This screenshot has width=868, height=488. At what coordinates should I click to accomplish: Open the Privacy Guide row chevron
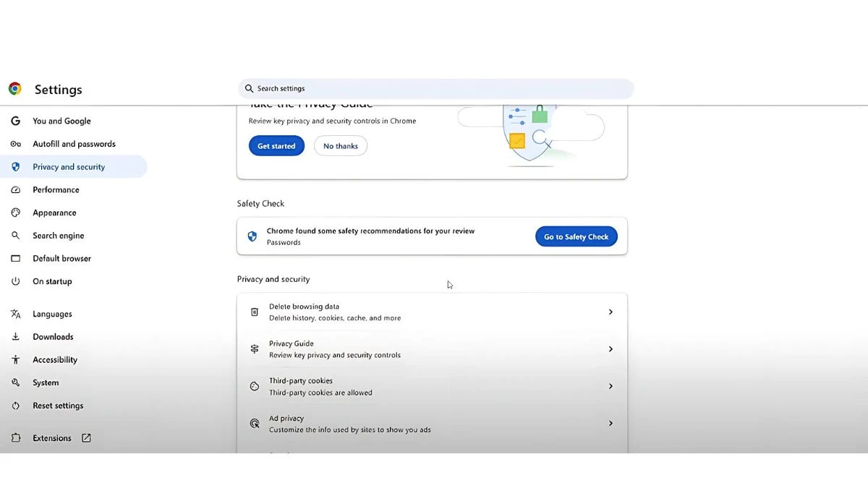(610, 349)
